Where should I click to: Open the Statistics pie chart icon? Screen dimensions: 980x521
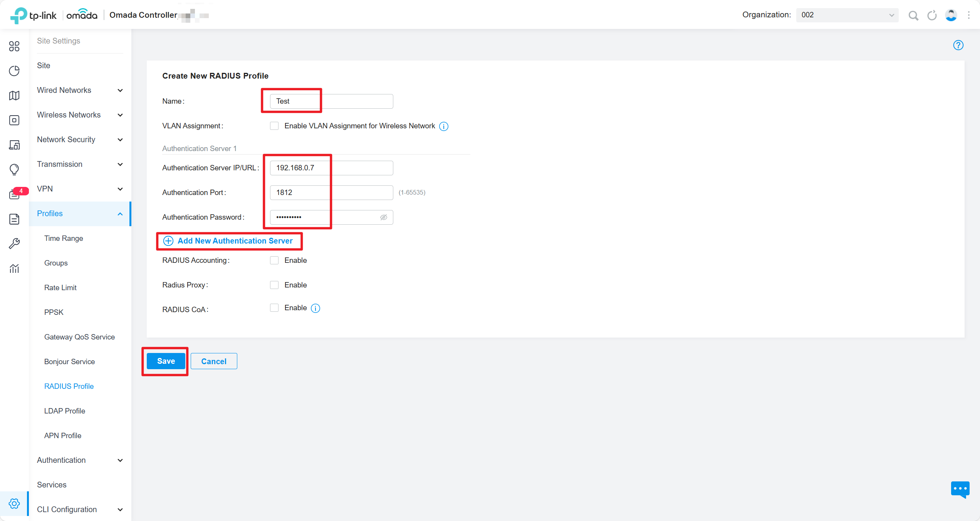tap(14, 71)
